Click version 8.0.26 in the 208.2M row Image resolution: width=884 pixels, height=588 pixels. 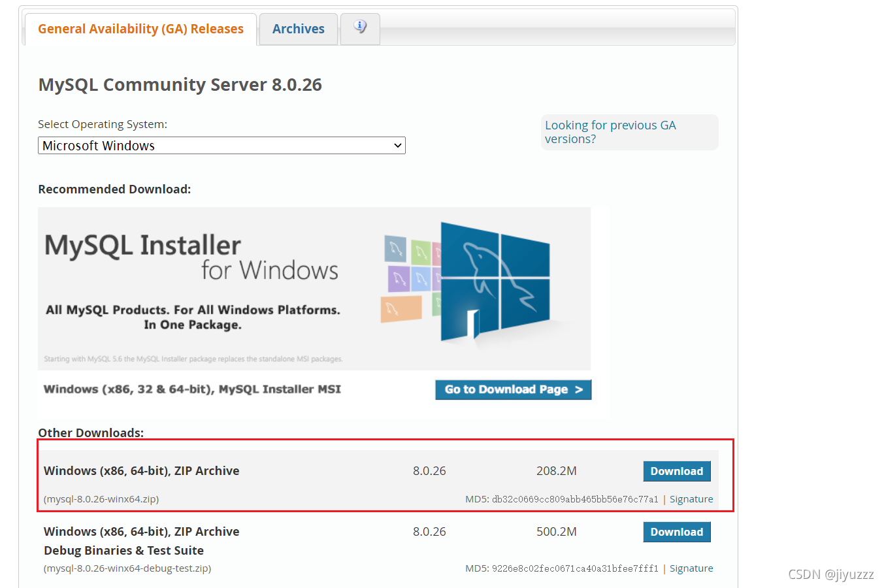click(x=429, y=471)
